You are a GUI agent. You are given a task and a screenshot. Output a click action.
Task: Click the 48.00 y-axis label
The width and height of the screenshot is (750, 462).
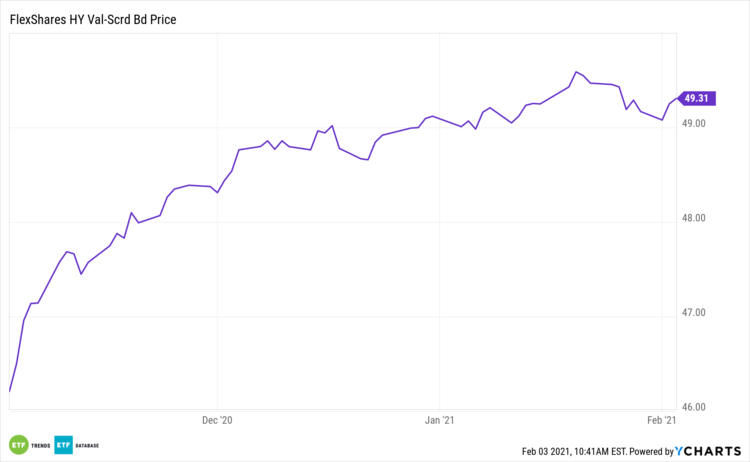click(692, 218)
